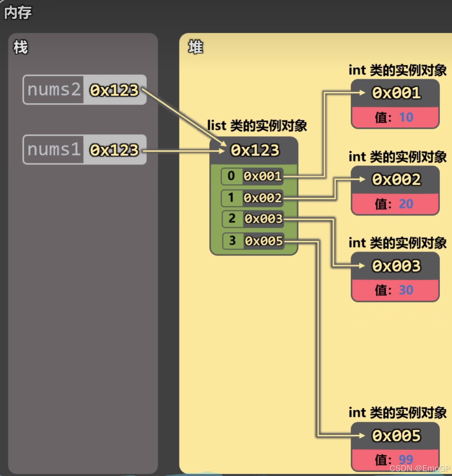Click the value 30 in object 0x003
The height and width of the screenshot is (476, 452).
pos(406,290)
